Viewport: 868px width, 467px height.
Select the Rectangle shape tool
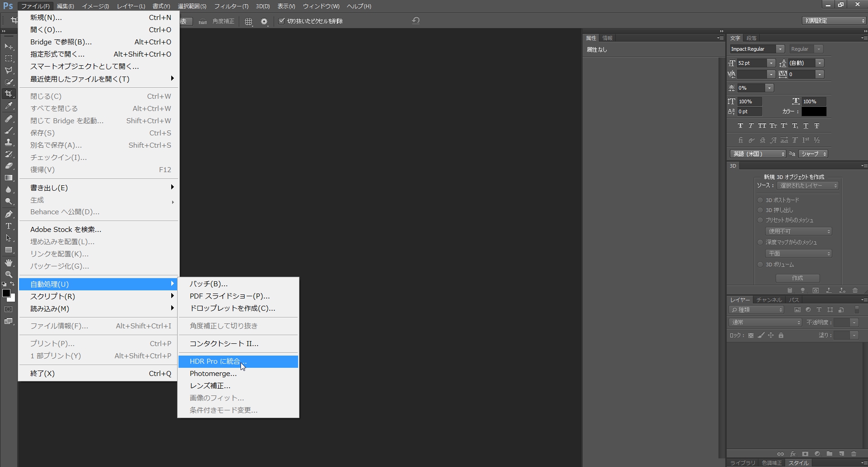pyautogui.click(x=9, y=250)
